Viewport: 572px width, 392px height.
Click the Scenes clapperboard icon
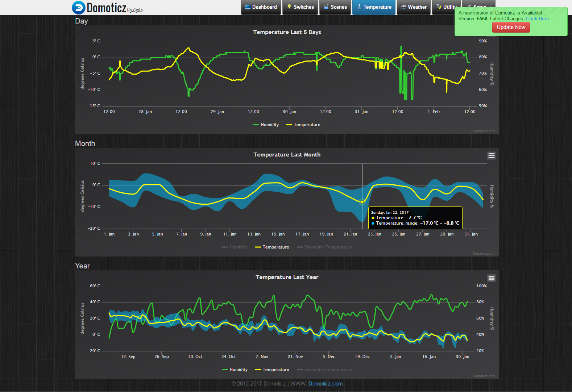click(326, 7)
